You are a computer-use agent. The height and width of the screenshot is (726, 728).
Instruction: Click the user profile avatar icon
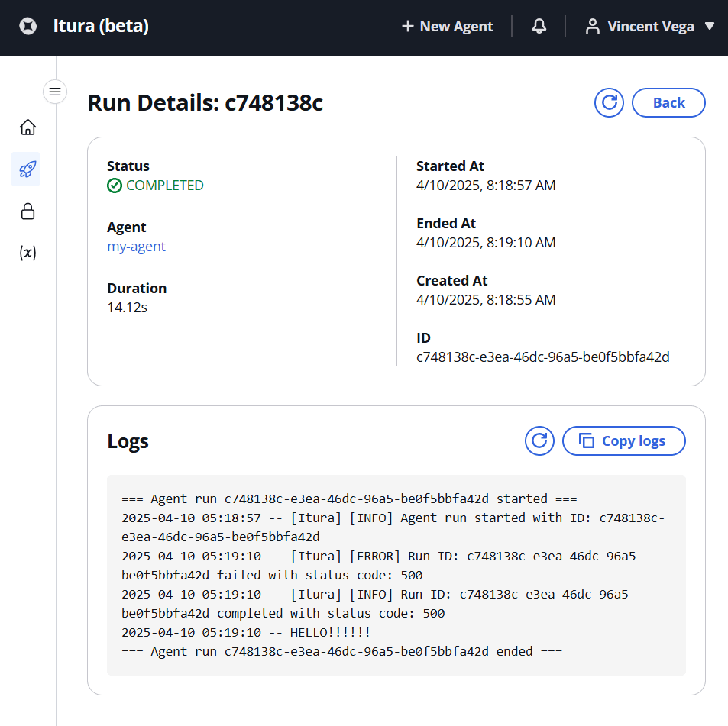pyautogui.click(x=593, y=27)
